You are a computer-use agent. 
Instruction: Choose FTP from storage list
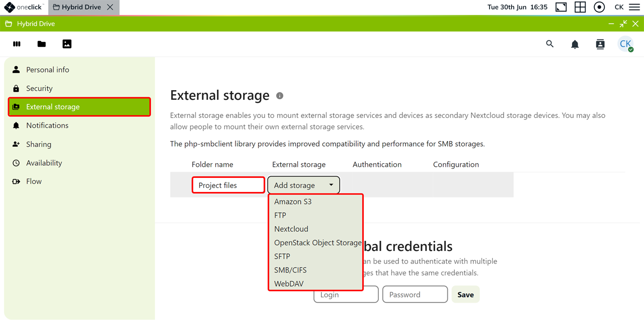click(x=315, y=215)
